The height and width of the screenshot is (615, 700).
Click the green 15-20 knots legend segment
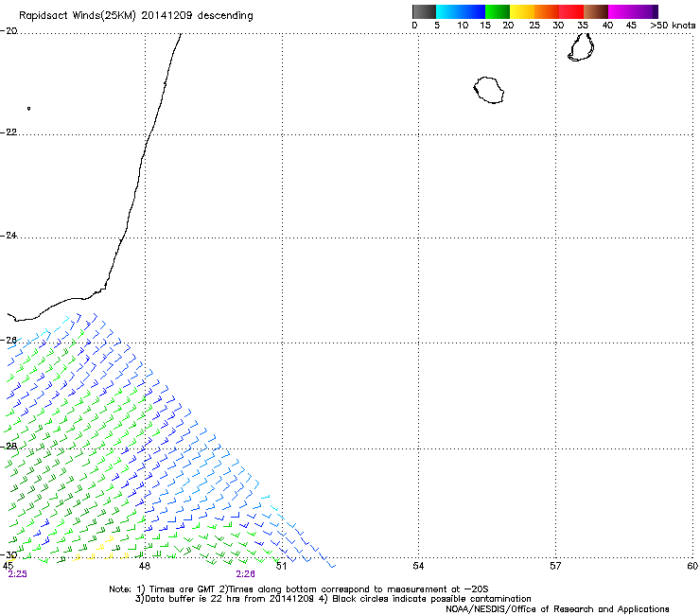click(498, 11)
